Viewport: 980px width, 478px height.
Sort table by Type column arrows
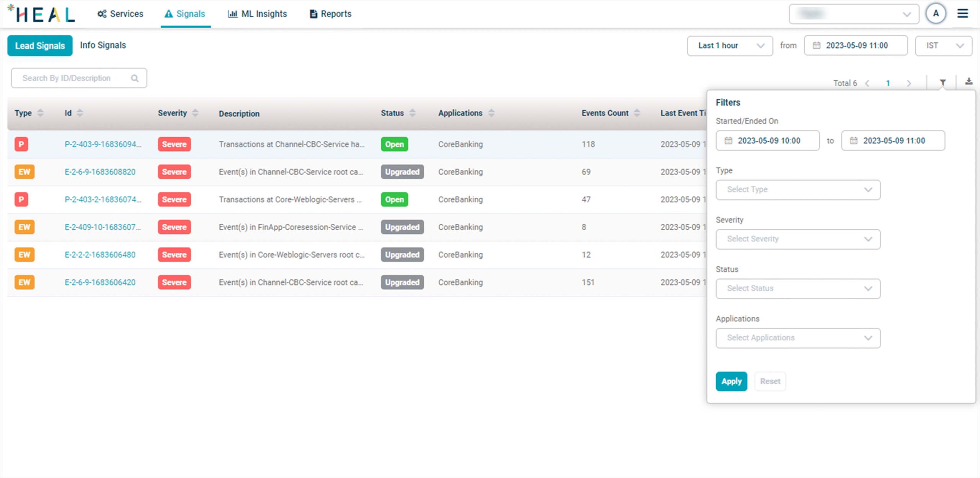[40, 113]
